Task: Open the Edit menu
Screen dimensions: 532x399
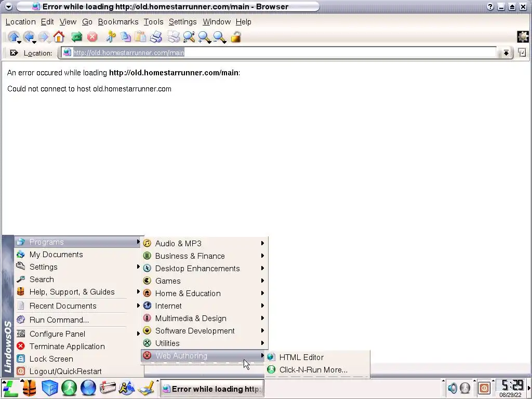Action: tap(47, 22)
